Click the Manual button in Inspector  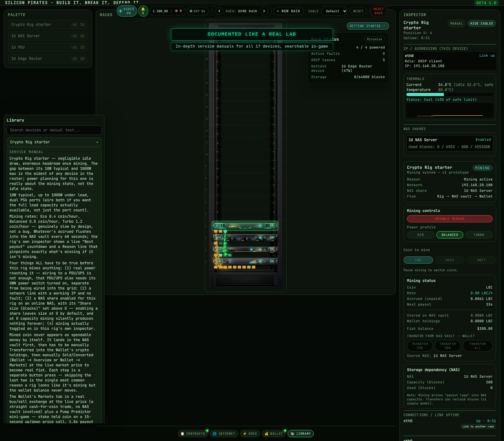click(456, 24)
